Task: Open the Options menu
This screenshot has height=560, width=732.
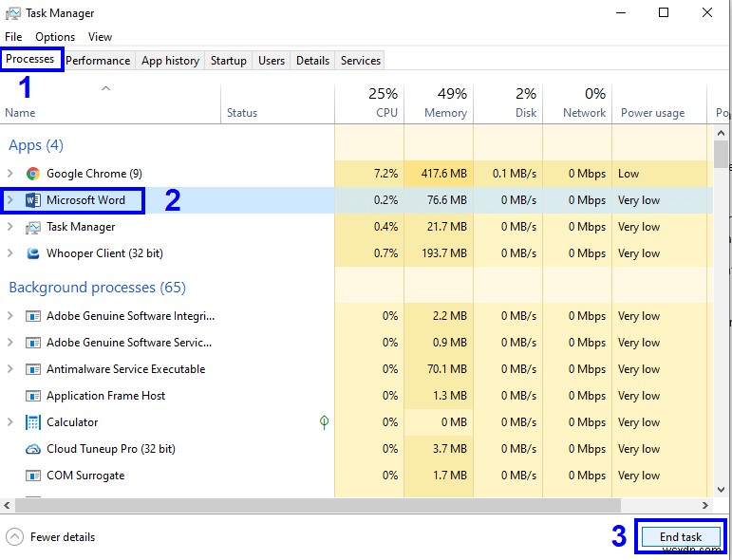Action: 55,37
